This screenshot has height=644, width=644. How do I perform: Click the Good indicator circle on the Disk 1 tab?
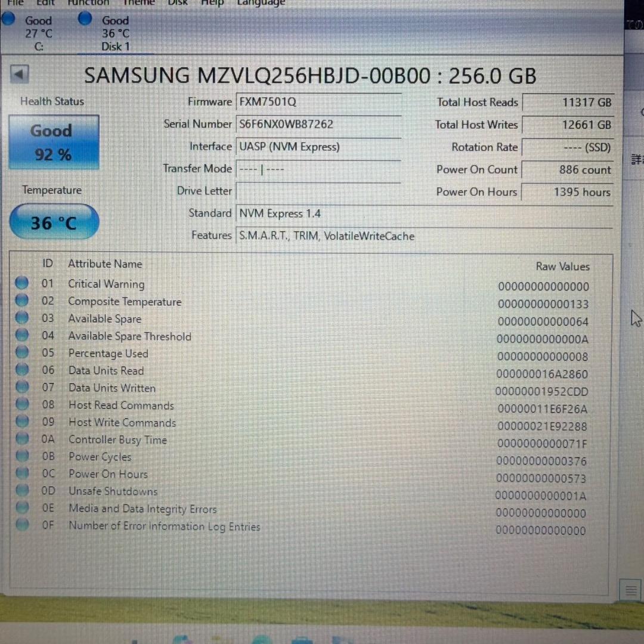[x=85, y=18]
